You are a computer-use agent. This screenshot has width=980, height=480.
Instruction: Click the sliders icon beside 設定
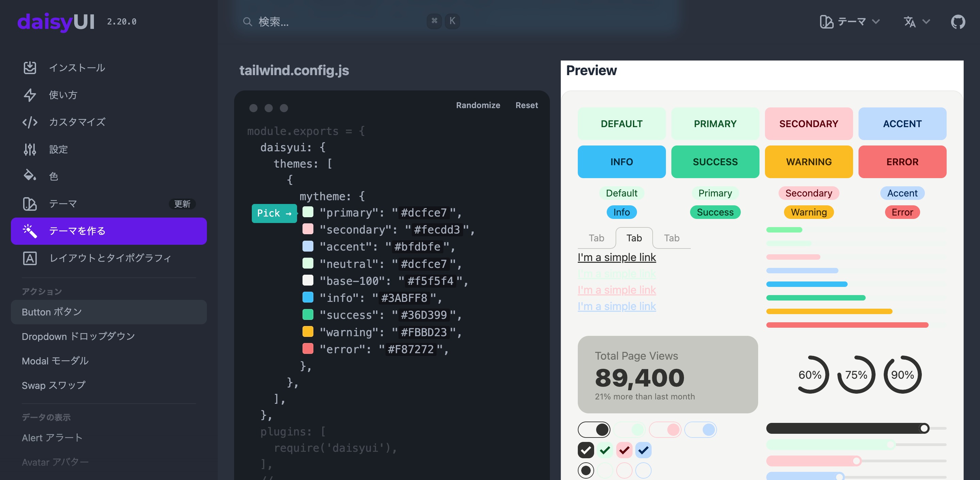click(30, 149)
